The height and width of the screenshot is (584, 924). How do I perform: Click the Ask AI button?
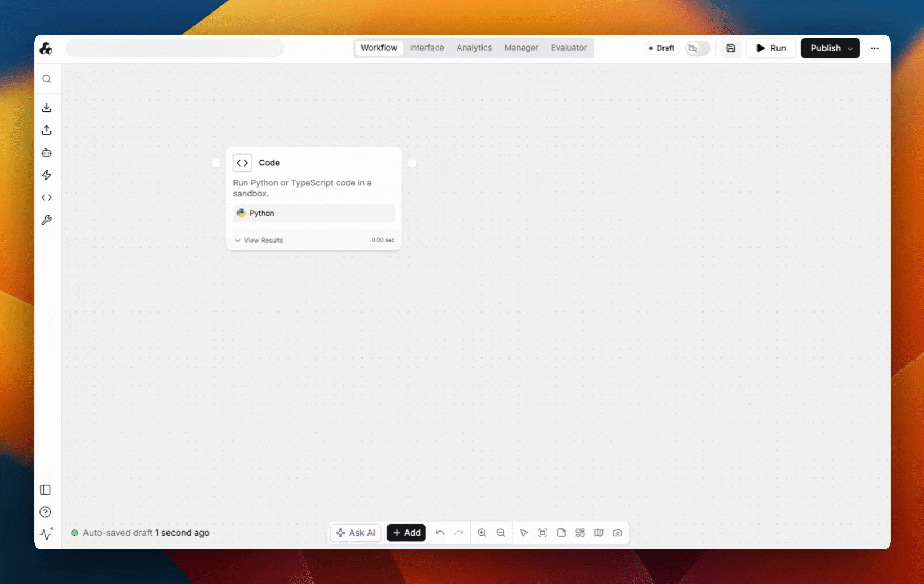click(356, 533)
